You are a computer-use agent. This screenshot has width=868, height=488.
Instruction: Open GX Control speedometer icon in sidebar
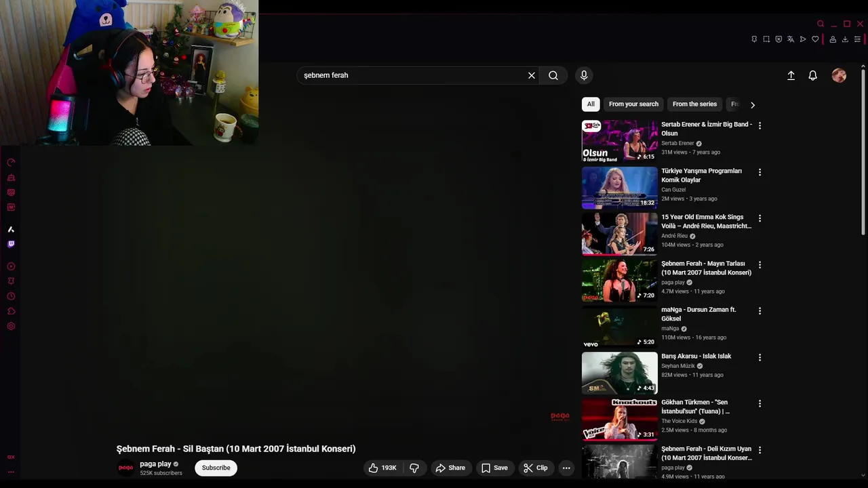click(x=11, y=163)
